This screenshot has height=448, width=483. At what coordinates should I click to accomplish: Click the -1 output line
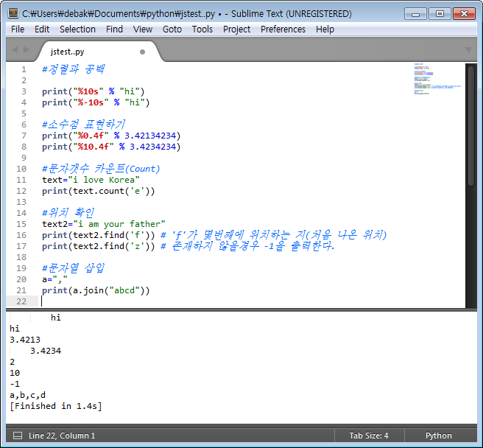(15, 384)
